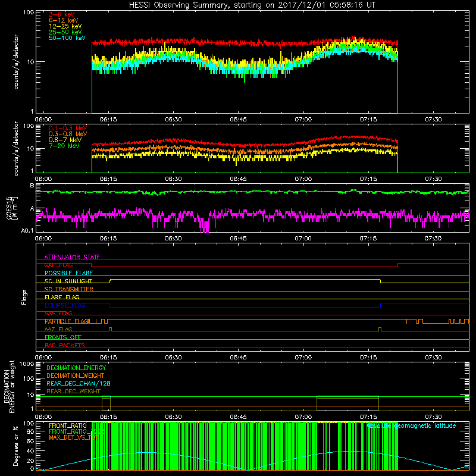Image resolution: width=476 pixels, height=476 pixels.
Task: Click the green 25-50 keV legend label
Action: click(65, 32)
